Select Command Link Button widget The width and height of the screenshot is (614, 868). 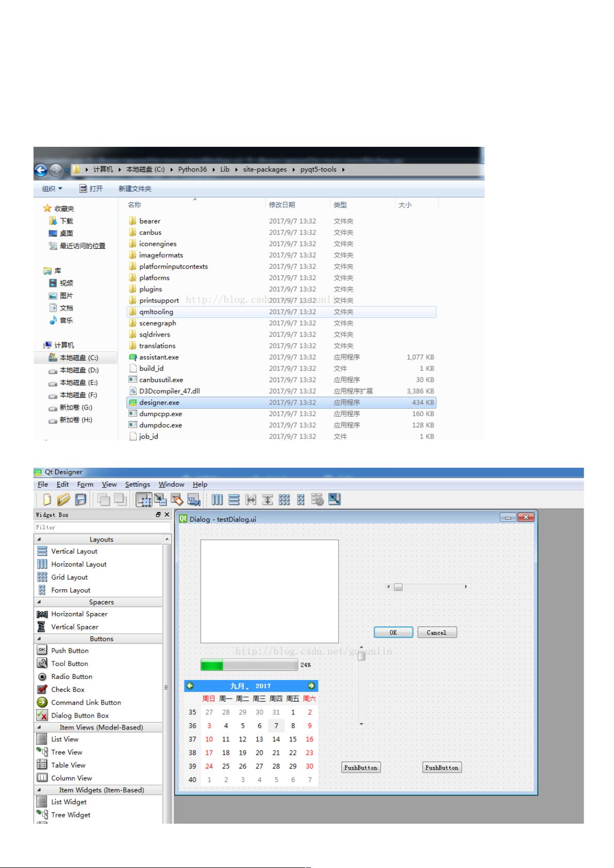click(86, 702)
